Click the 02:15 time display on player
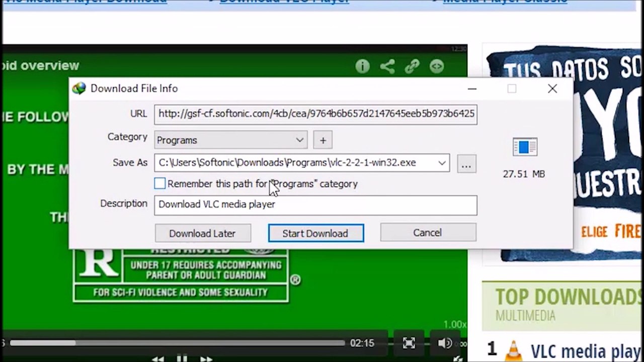This screenshot has width=644, height=362. [362, 343]
